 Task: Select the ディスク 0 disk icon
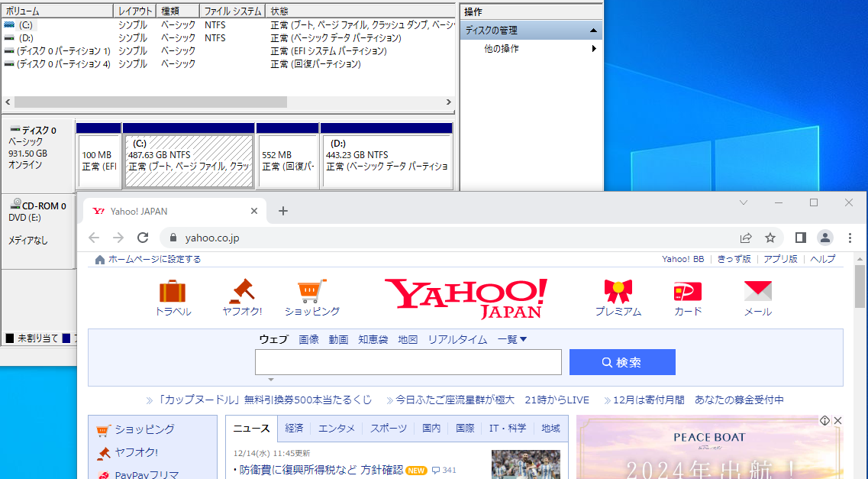click(x=15, y=129)
